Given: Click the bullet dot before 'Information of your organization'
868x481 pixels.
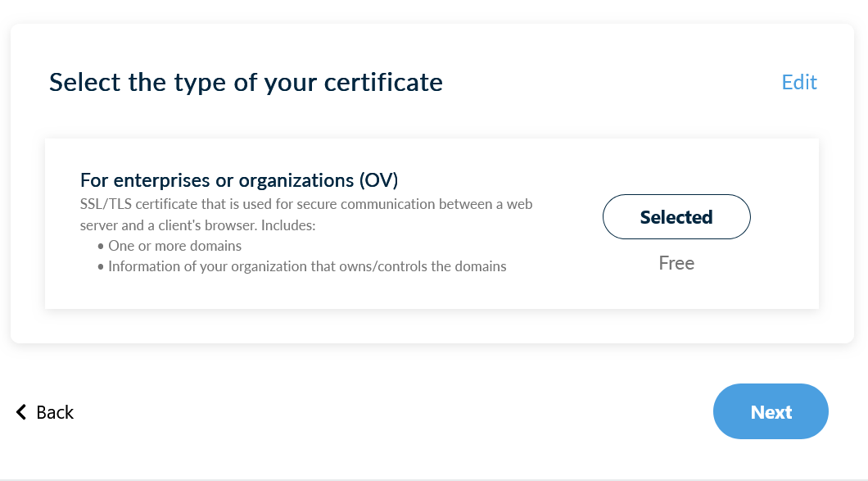Looking at the screenshot, I should click(x=101, y=267).
